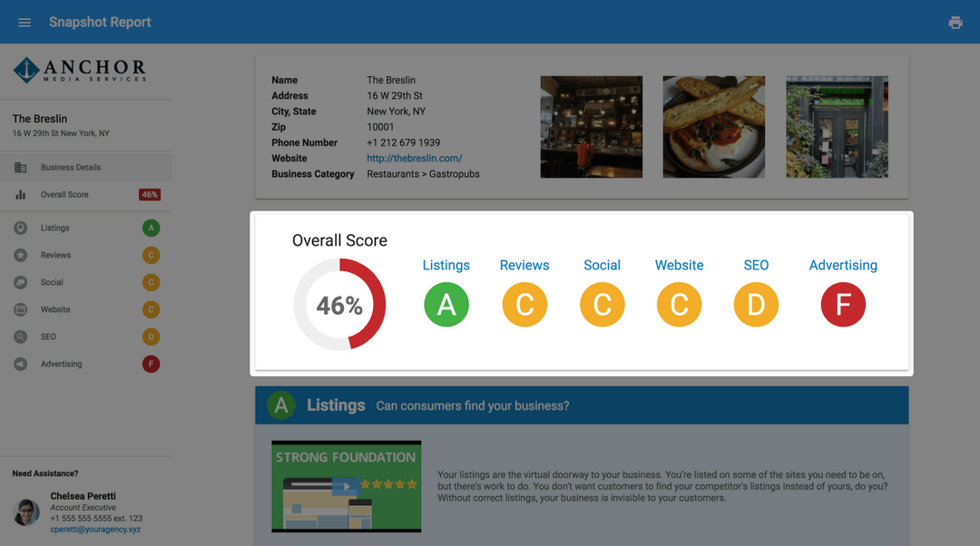Viewport: 980px width, 546px height.
Task: Open the storefront photo of The Breslin
Action: pos(837,126)
